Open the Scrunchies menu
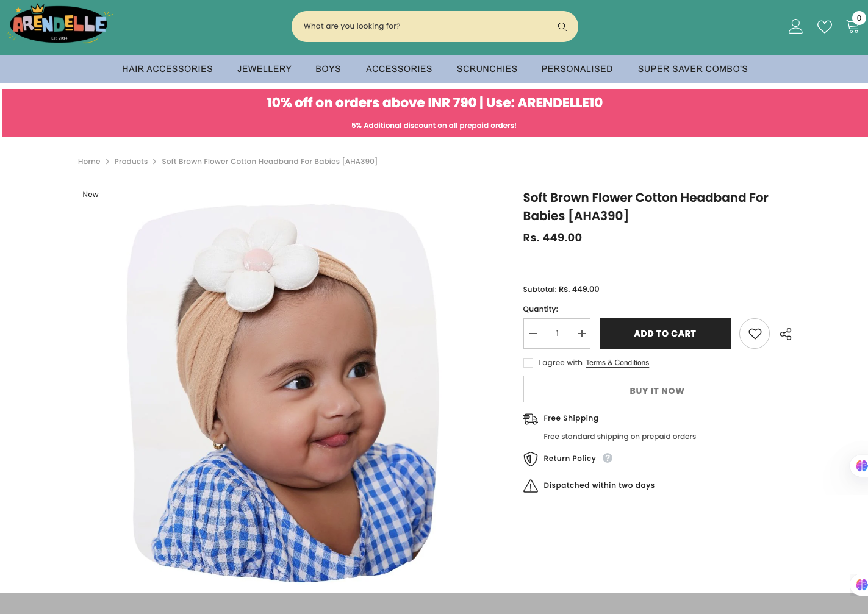Image resolution: width=868 pixels, height=614 pixels. pyautogui.click(x=487, y=69)
